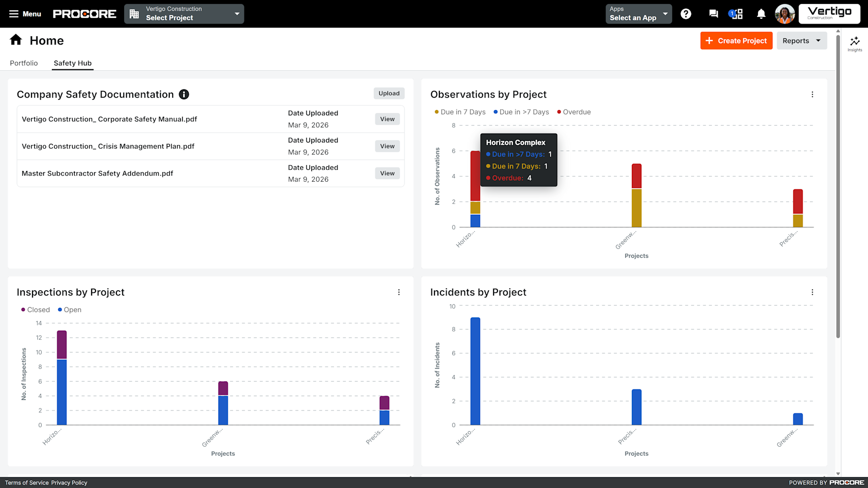868x488 pixels.
Task: Open Incidents by Project options menu
Action: (812, 292)
